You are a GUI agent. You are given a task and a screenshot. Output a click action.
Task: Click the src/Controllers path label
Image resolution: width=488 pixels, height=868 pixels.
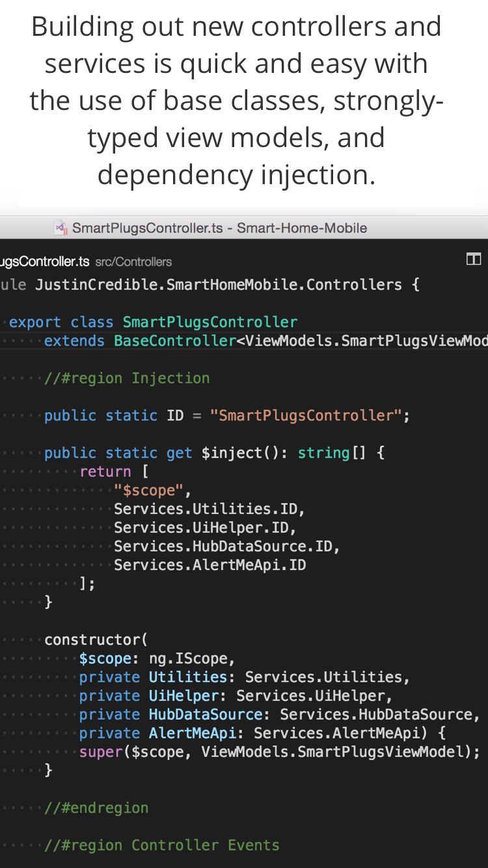coord(133,262)
